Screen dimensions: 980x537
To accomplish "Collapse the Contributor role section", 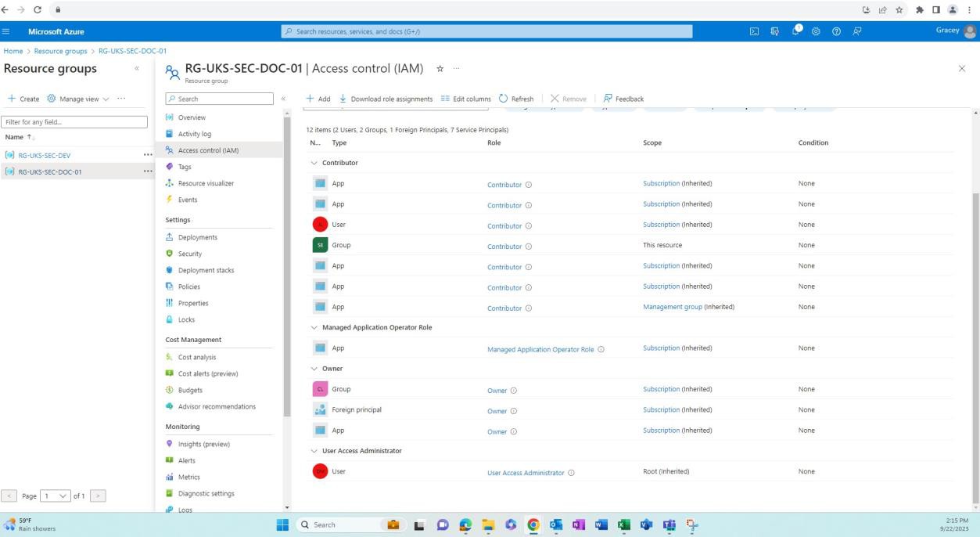I will [x=313, y=162].
